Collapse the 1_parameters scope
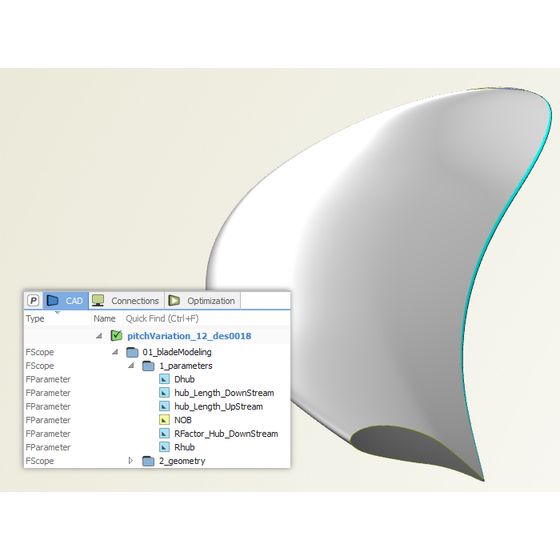Image resolution: width=560 pixels, height=560 pixels. 131,366
